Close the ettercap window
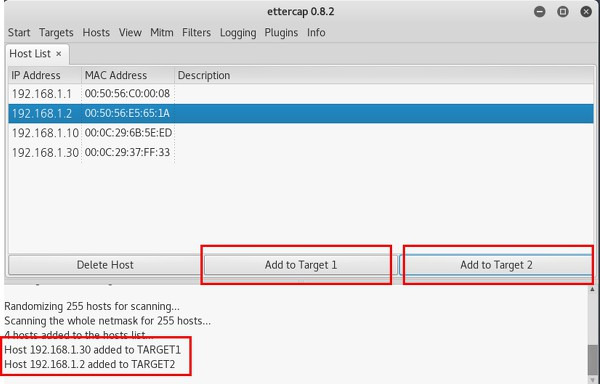Image resolution: width=600 pixels, height=384 pixels. click(x=586, y=11)
